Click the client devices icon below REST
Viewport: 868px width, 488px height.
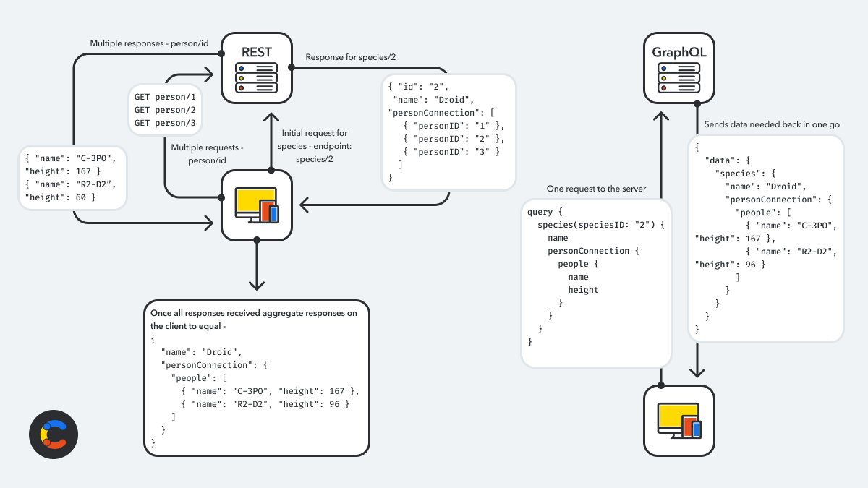(255, 205)
